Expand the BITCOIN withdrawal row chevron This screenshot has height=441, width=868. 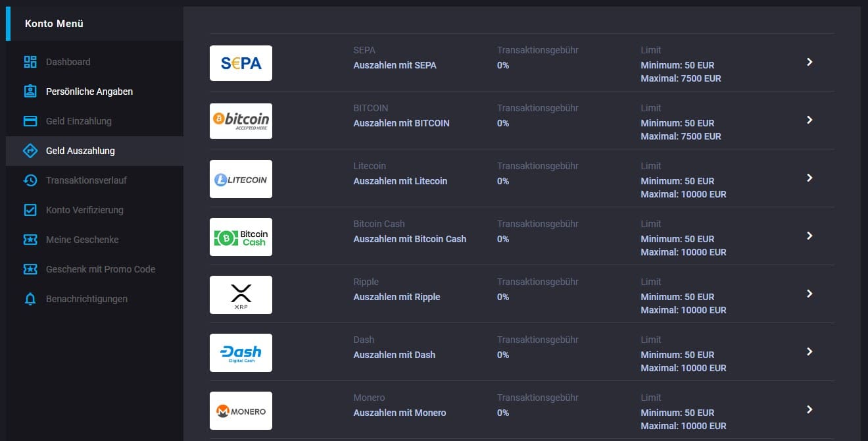pos(809,120)
